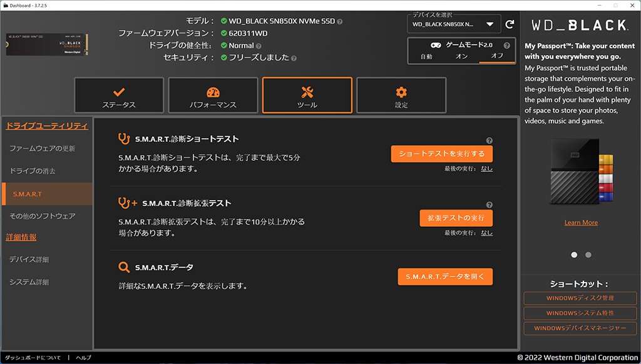Screen dimensions: 641x364
Task: Switch Game Mode to オフ
Action: click(x=497, y=56)
